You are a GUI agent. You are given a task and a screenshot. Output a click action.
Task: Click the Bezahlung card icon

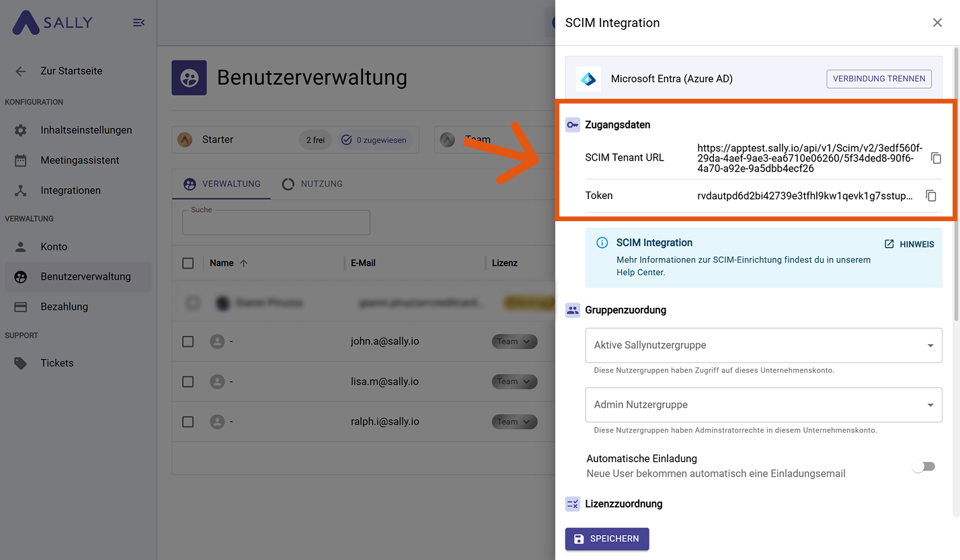coord(21,307)
